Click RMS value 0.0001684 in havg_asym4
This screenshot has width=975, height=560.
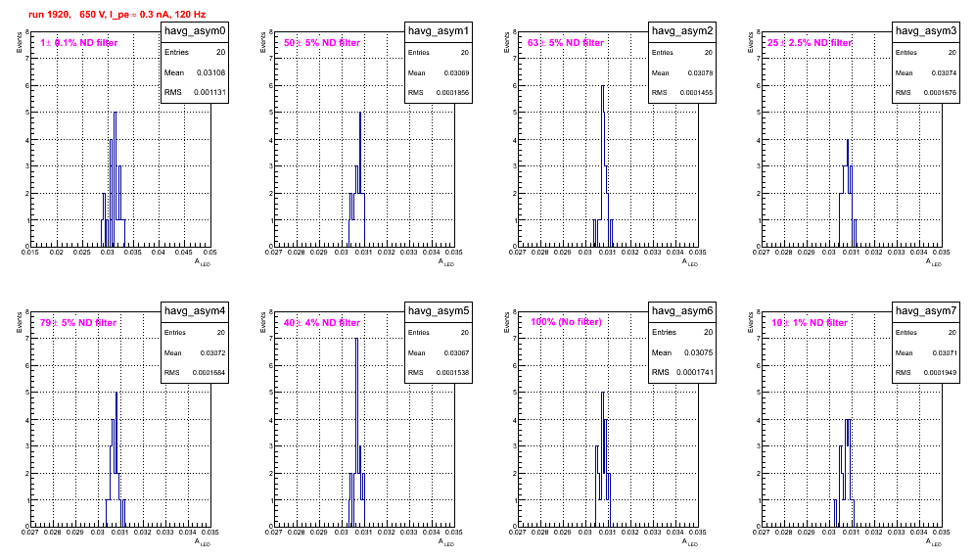[x=209, y=373]
